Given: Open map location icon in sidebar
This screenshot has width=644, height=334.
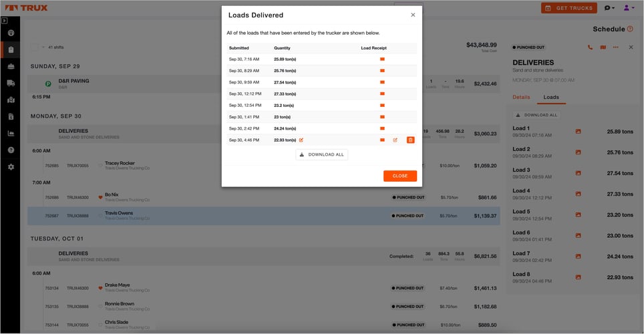Looking at the screenshot, I should click(x=11, y=100).
